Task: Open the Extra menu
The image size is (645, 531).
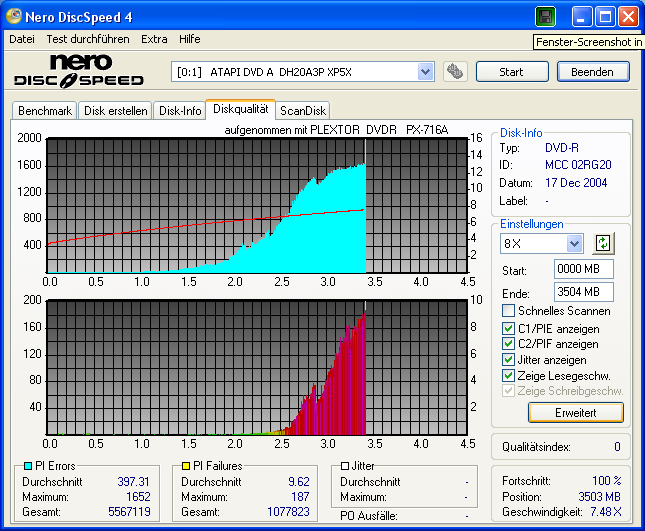Action: tap(154, 39)
